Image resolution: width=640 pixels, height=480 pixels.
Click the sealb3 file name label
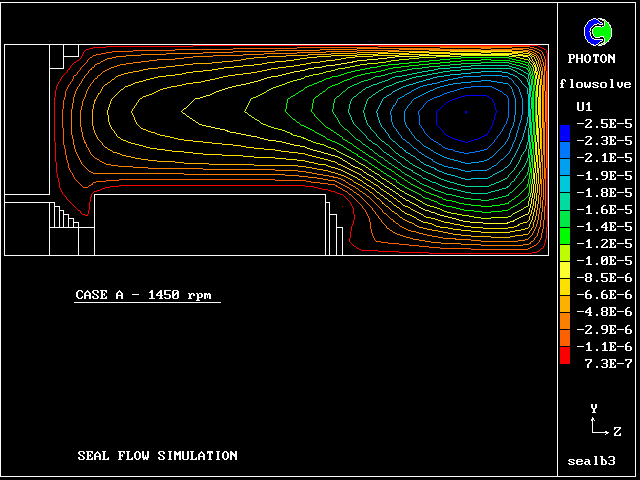[x=591, y=462]
